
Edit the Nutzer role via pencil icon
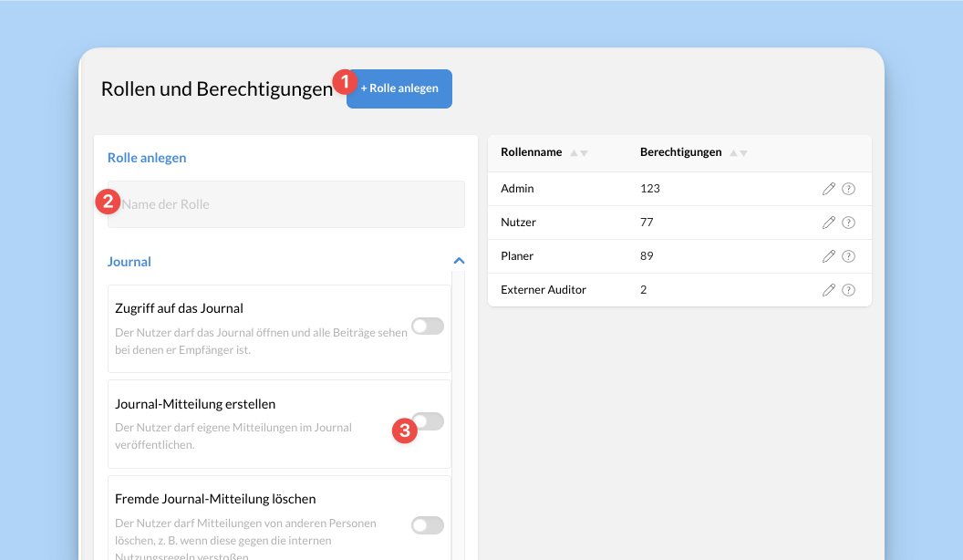click(x=829, y=223)
